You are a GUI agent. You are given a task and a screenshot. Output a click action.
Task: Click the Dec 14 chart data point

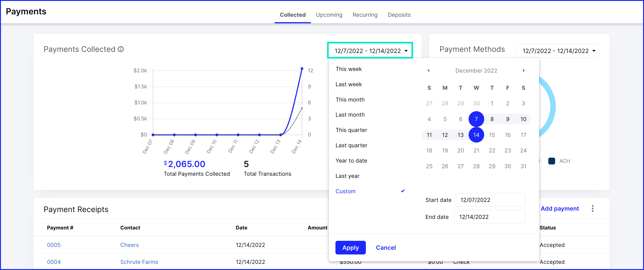tap(302, 68)
